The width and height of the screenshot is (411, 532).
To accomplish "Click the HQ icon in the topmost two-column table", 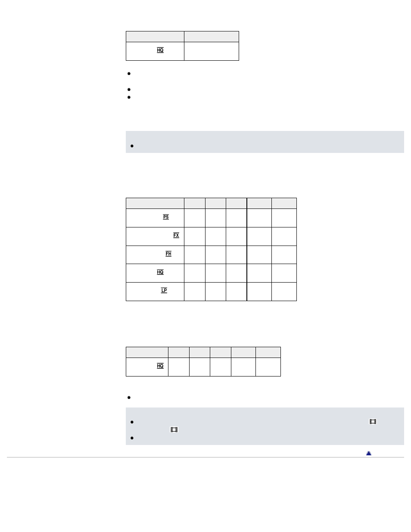I will 160,50.
